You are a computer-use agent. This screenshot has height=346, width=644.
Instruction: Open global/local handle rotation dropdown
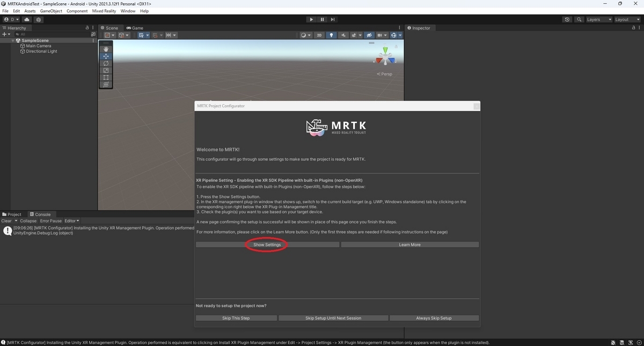click(123, 35)
